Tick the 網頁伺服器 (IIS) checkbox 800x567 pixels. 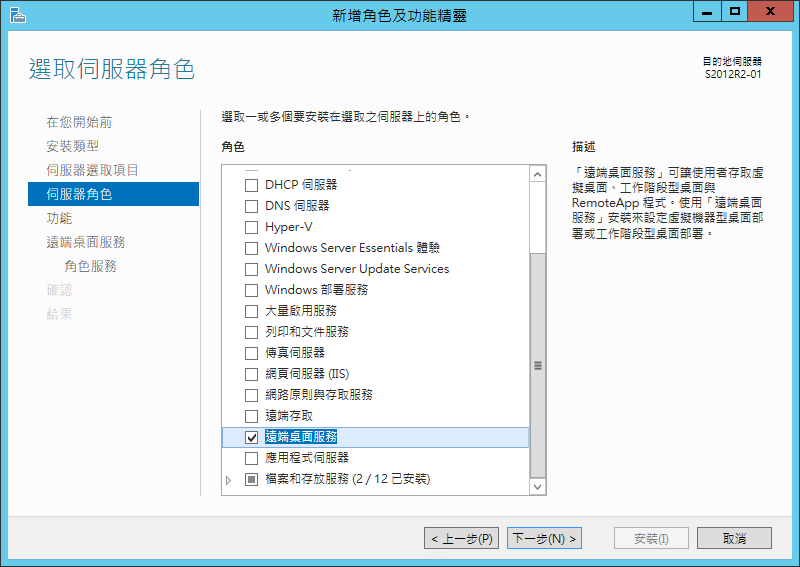[x=251, y=374]
